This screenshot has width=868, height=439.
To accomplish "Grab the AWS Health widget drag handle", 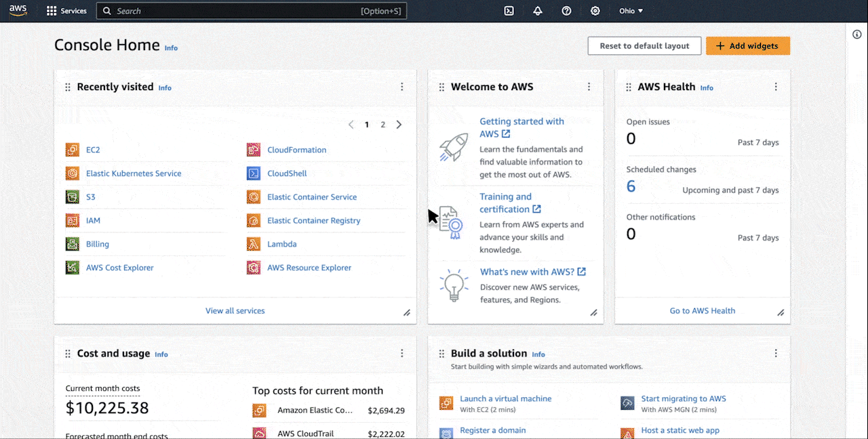I will [x=629, y=87].
